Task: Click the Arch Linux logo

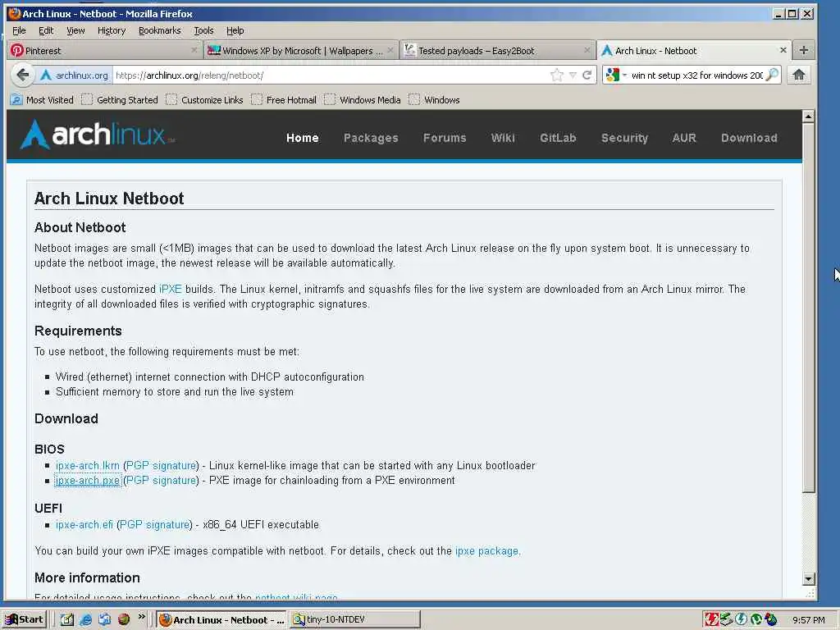Action: pyautogui.click(x=97, y=134)
